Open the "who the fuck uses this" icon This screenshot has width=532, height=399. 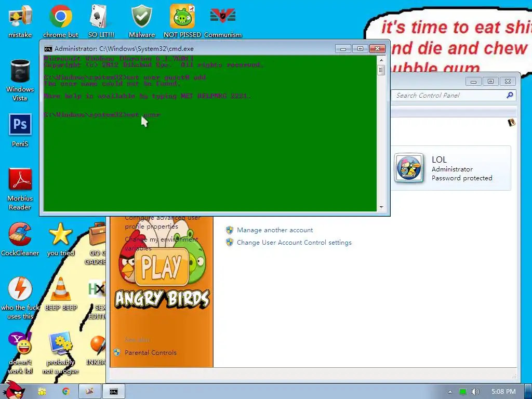pyautogui.click(x=20, y=298)
